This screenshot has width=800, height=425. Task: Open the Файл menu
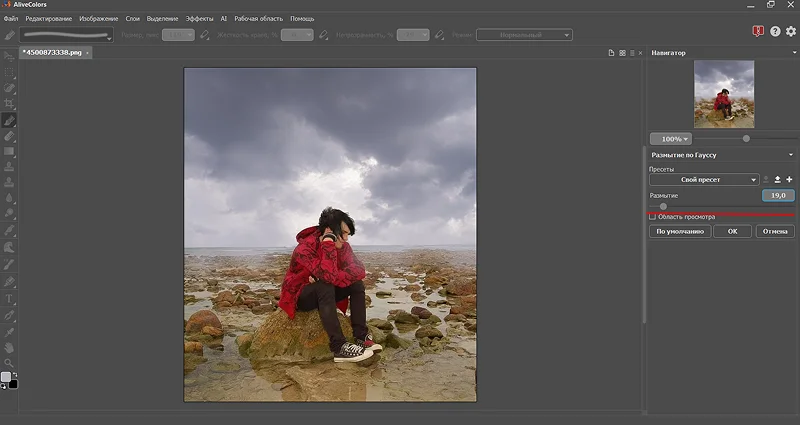(x=11, y=18)
